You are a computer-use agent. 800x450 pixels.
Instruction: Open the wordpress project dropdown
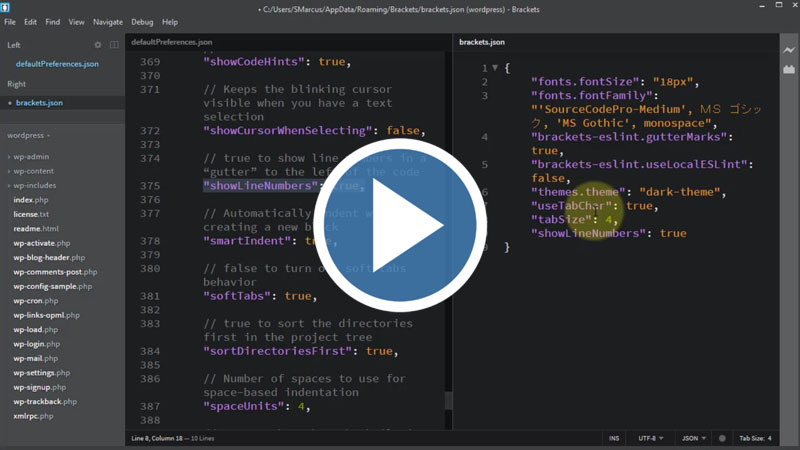(28, 135)
